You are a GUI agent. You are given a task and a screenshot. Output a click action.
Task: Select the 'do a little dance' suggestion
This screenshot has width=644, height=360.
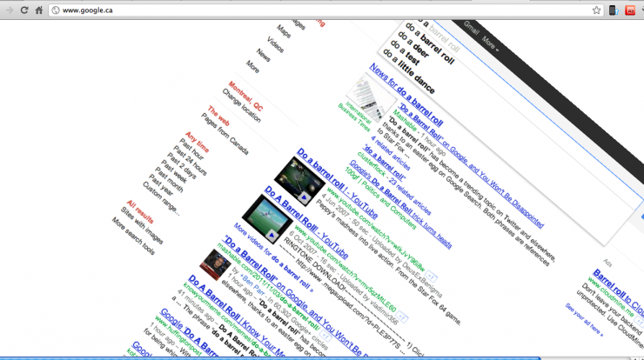tap(408, 71)
